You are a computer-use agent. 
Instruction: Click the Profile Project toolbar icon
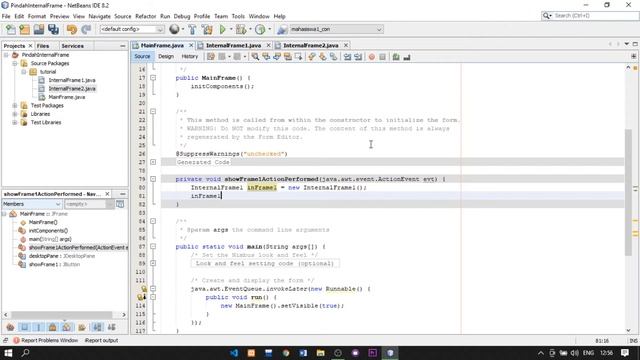click(260, 29)
